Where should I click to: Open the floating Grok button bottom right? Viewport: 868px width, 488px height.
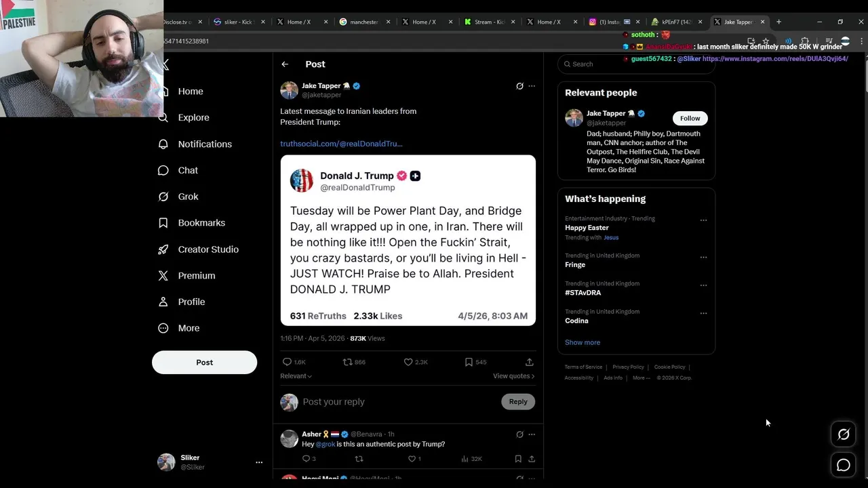coord(843,434)
